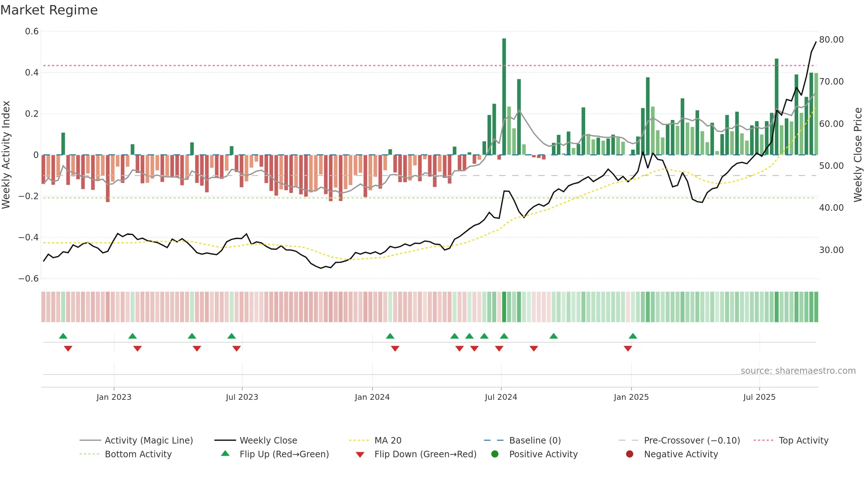Click the 0.6 activity axis tick
Image resolution: width=868 pixels, height=488 pixels.
tap(32, 31)
